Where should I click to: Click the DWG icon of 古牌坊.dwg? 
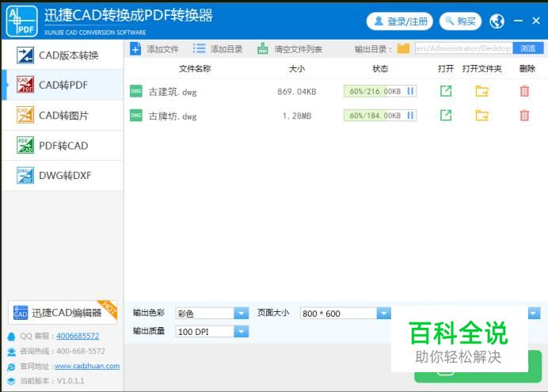(x=136, y=116)
